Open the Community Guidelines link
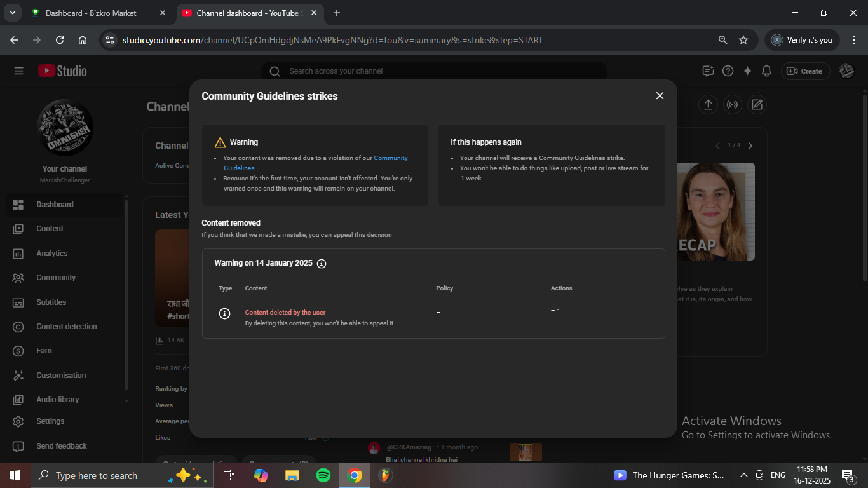 pyautogui.click(x=390, y=158)
